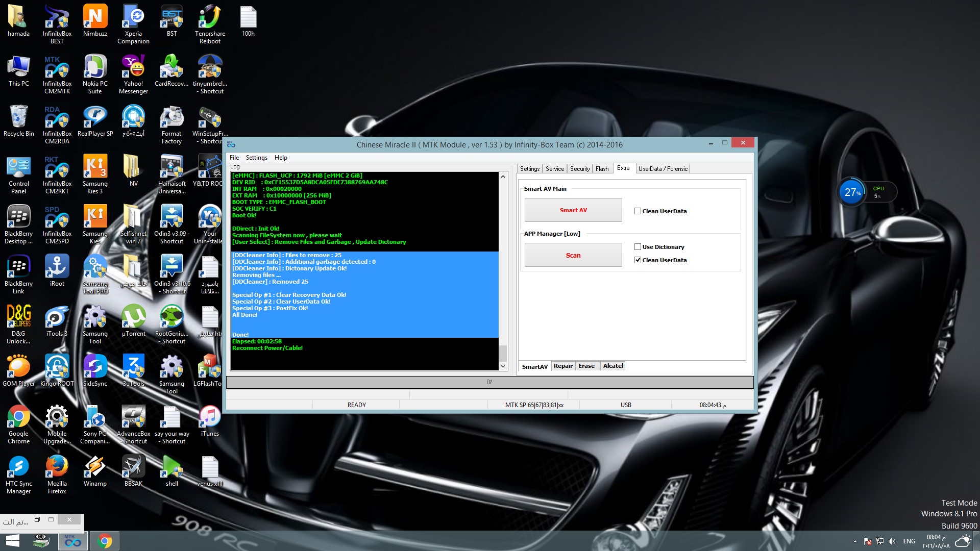Open the UserData / Forensic tab
The width and height of the screenshot is (980, 551).
coord(663,169)
